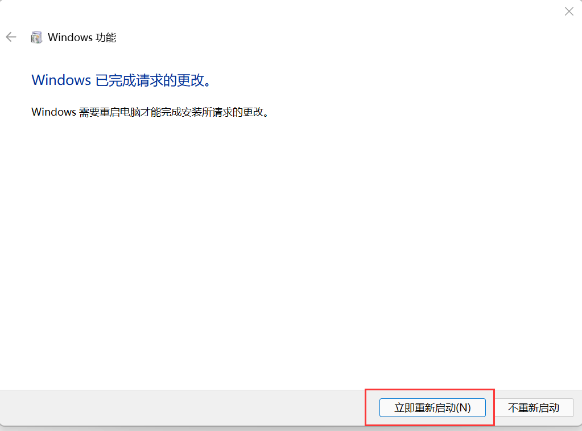Viewport: 582px width, 431px height.
Task: Click the 不重新启动 button
Action: click(x=533, y=408)
